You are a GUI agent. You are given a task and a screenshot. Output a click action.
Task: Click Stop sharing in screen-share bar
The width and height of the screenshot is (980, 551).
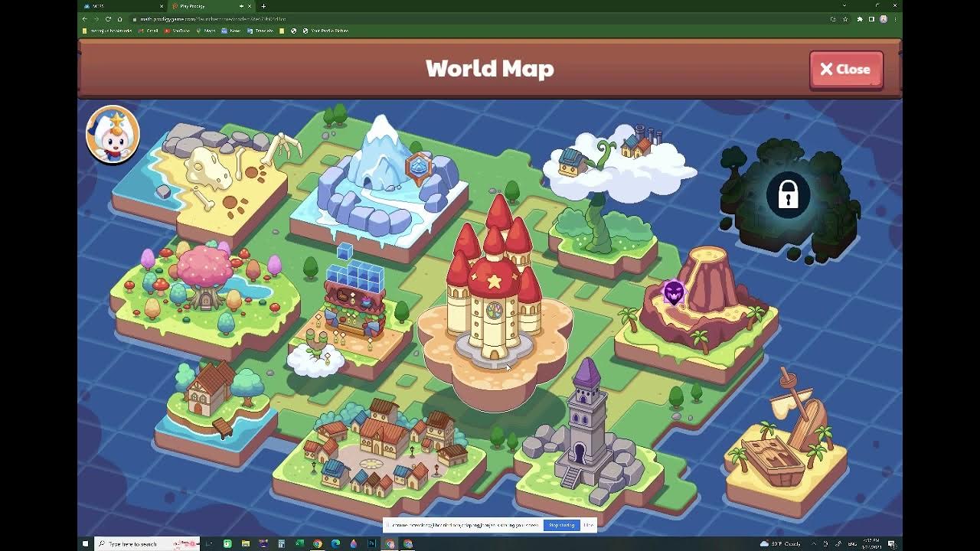click(561, 525)
